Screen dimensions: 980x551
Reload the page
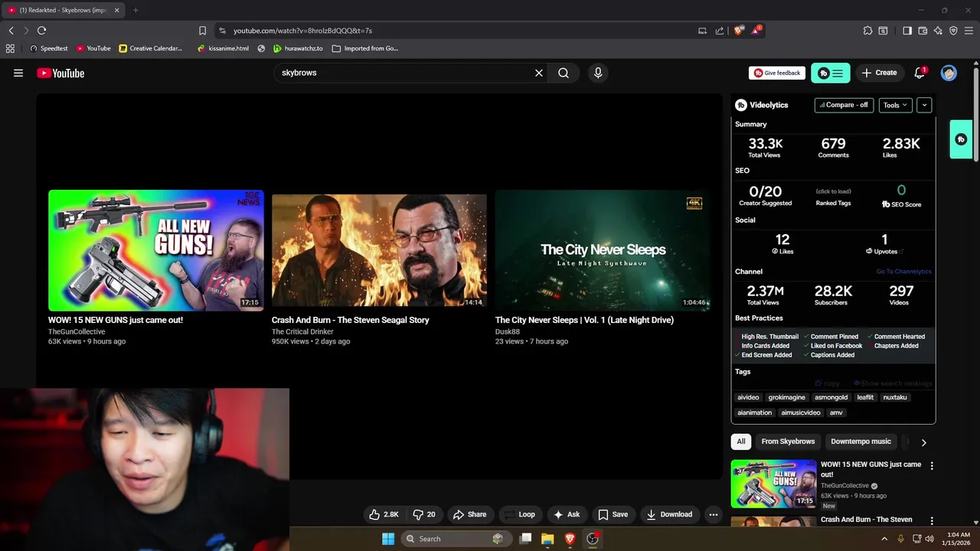(41, 31)
